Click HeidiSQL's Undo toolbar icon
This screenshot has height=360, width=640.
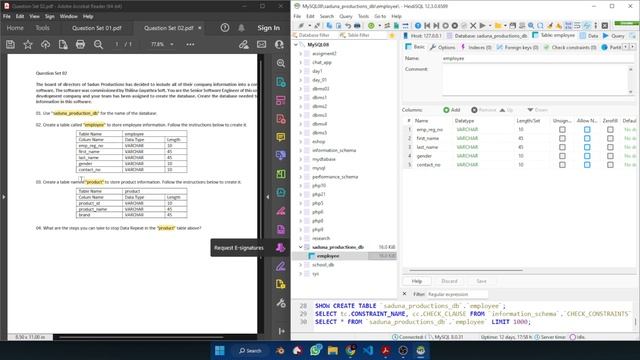point(348,25)
